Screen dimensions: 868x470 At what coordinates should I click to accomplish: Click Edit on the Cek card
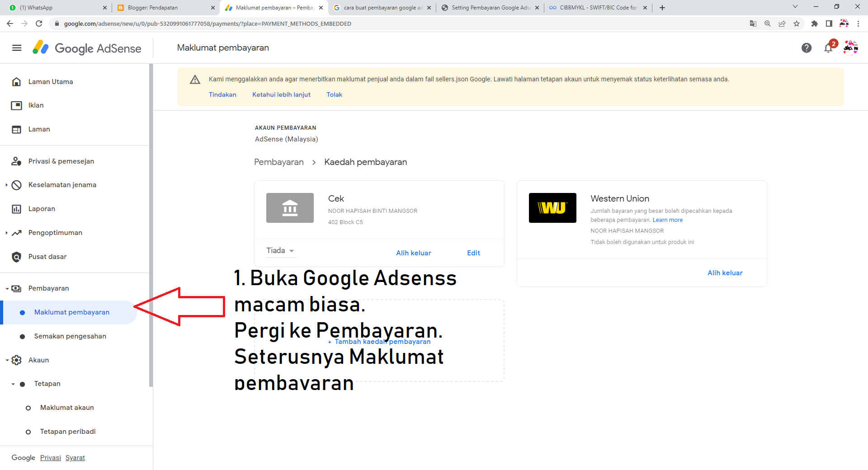473,253
